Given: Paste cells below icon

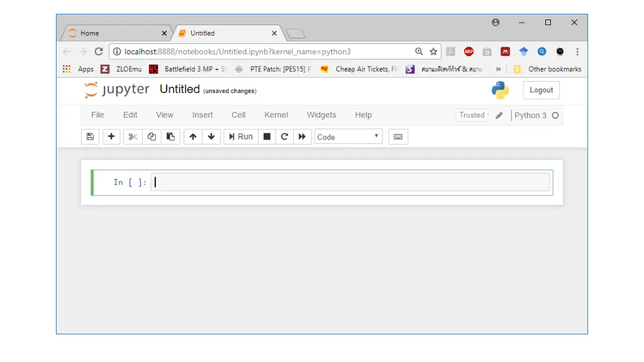Looking at the screenshot, I should [170, 136].
